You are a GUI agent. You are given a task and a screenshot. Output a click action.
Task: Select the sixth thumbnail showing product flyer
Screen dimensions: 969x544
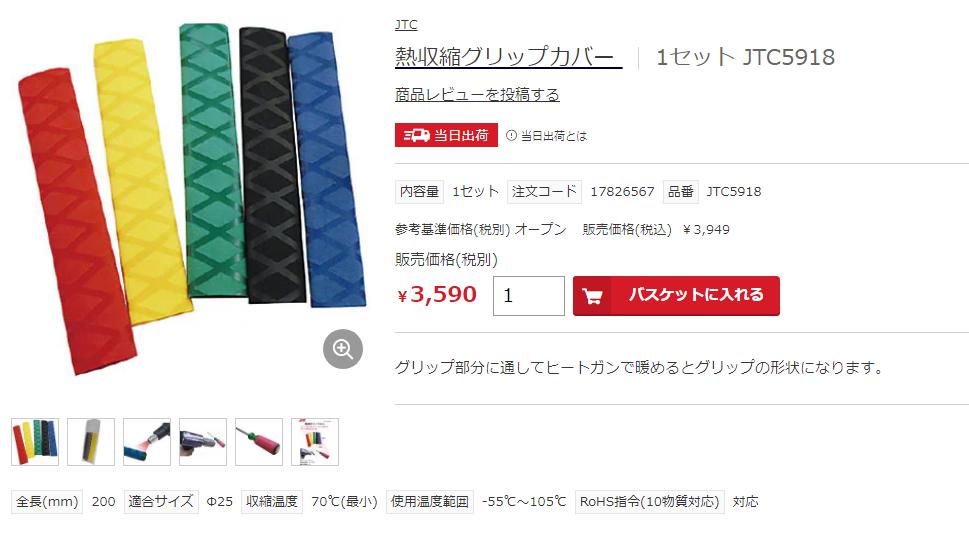pos(315,442)
